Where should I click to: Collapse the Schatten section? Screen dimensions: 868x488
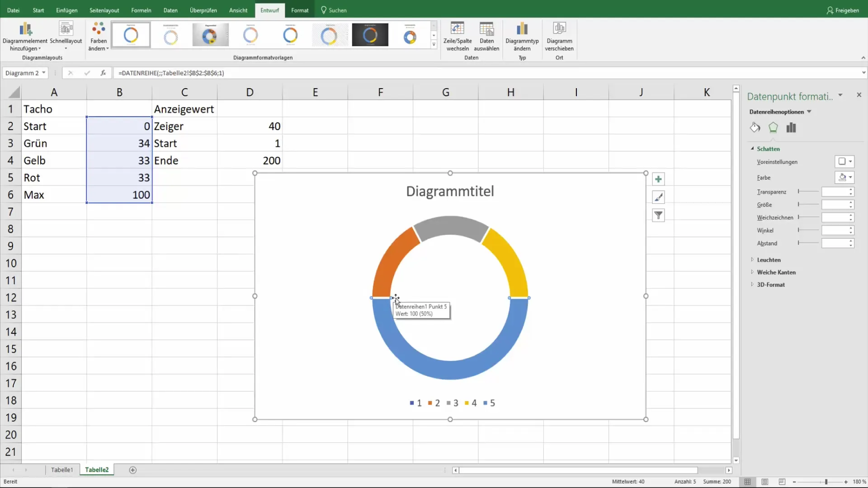coord(752,149)
